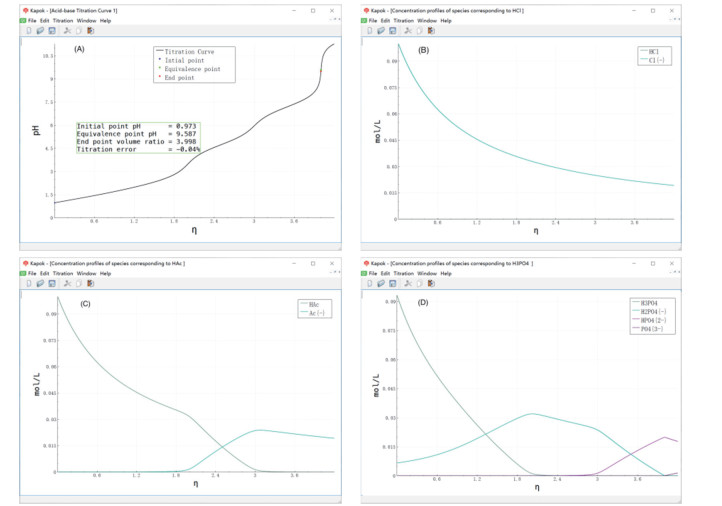
Task: Click 'End point volume ratio = 3.998' line
Action: point(136,142)
